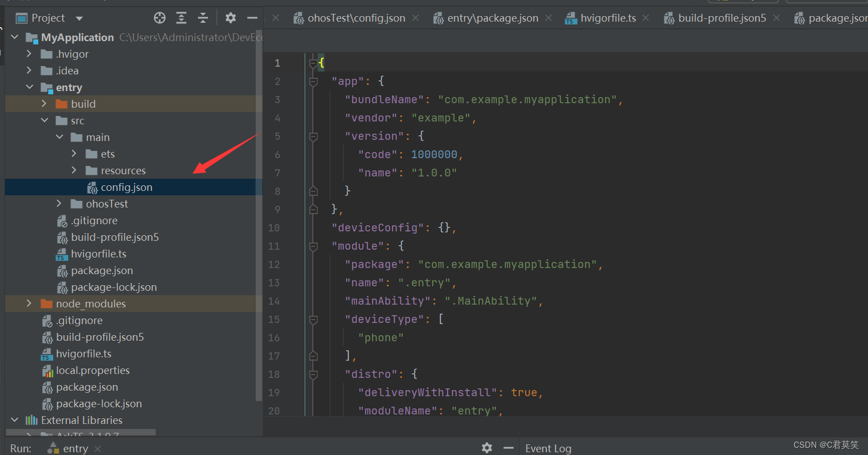Hide the Project tool window
Viewport: 868px width, 455px height.
pyautogui.click(x=252, y=18)
